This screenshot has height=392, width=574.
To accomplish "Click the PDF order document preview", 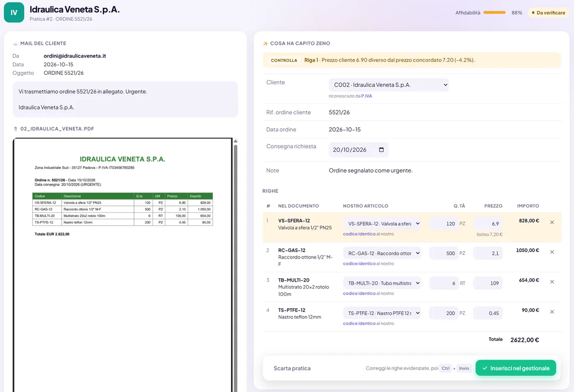I will click(123, 265).
